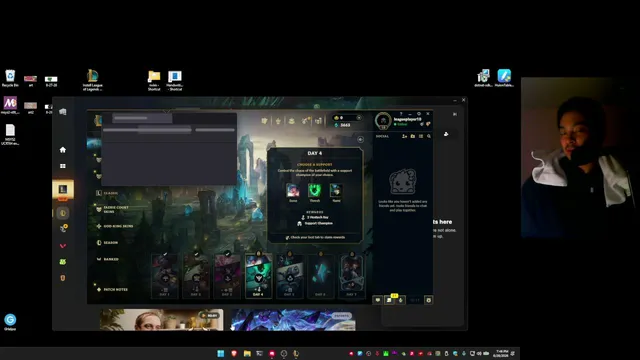Select orange game icon in Riot sidebar
The height and width of the screenshot is (360, 640).
[63, 278]
